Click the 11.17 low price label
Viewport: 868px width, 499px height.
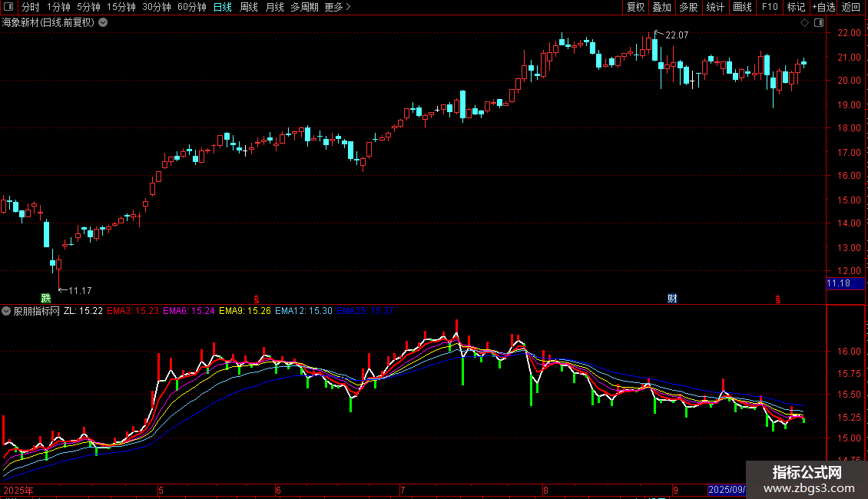click(x=80, y=290)
